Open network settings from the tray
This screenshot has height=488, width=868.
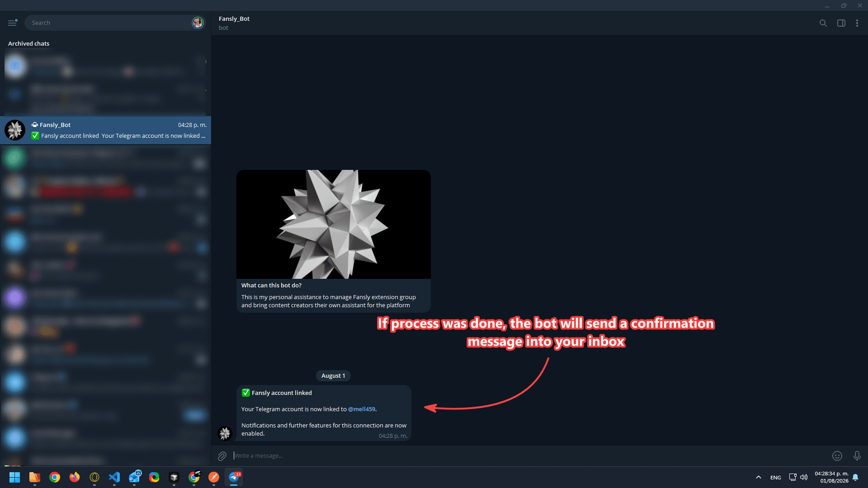(793, 477)
